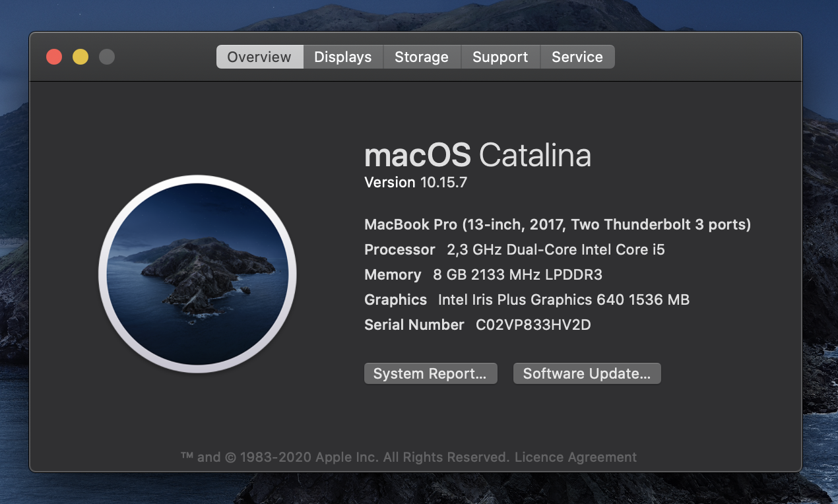The width and height of the screenshot is (838, 504).
Task: Close the About This Mac window
Action: click(x=54, y=57)
